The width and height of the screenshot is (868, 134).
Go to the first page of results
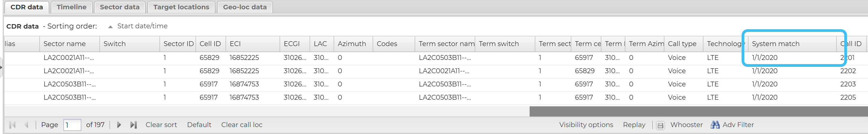click(x=13, y=125)
